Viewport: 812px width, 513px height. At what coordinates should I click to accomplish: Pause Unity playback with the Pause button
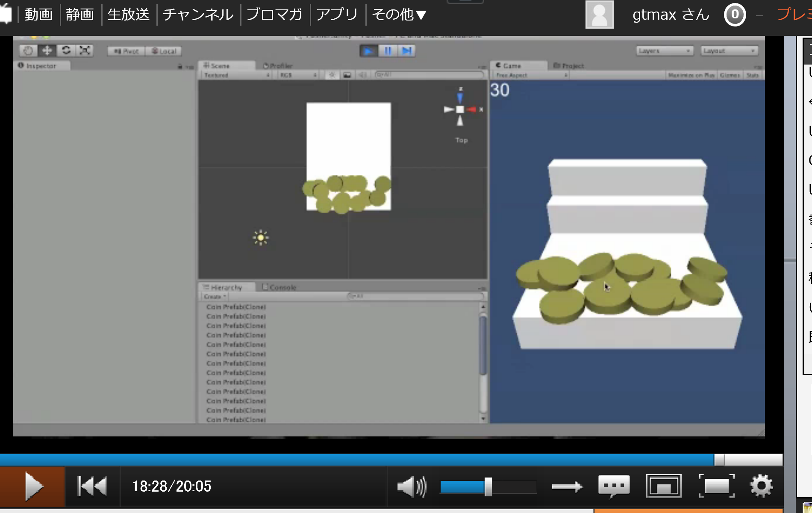[x=387, y=50]
